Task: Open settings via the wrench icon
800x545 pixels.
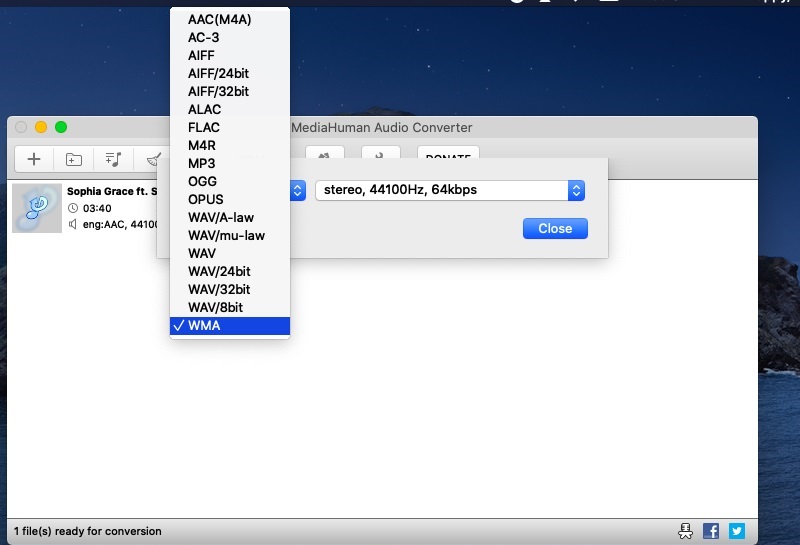Action: tap(381, 153)
